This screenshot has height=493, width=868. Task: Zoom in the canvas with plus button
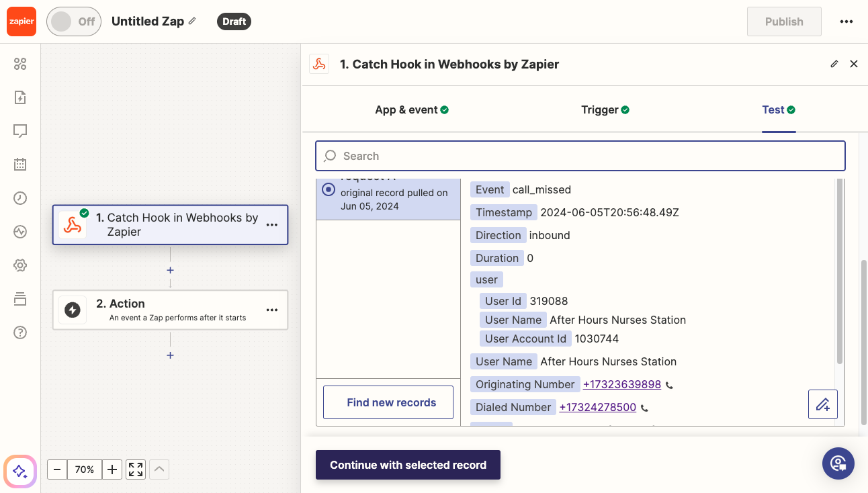click(x=112, y=469)
